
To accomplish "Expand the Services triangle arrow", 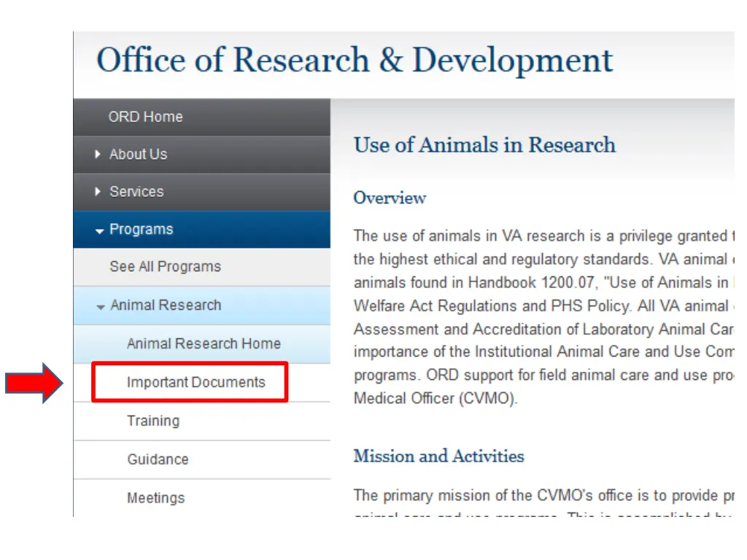I will pos(98,192).
